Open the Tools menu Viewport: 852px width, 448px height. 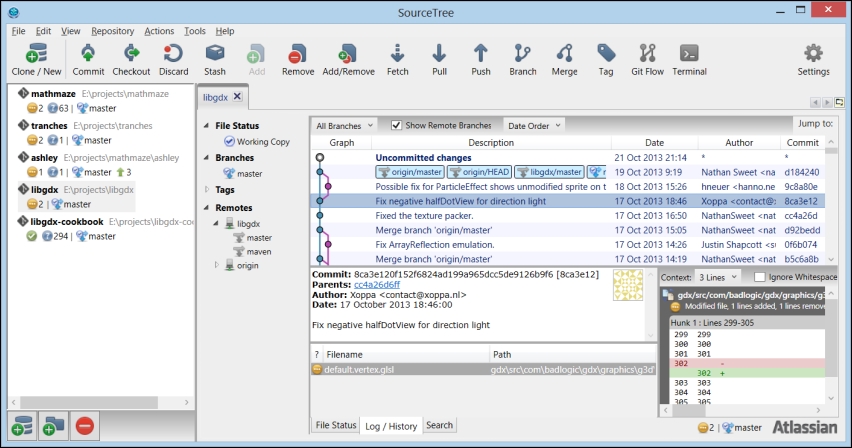pyautogui.click(x=195, y=31)
